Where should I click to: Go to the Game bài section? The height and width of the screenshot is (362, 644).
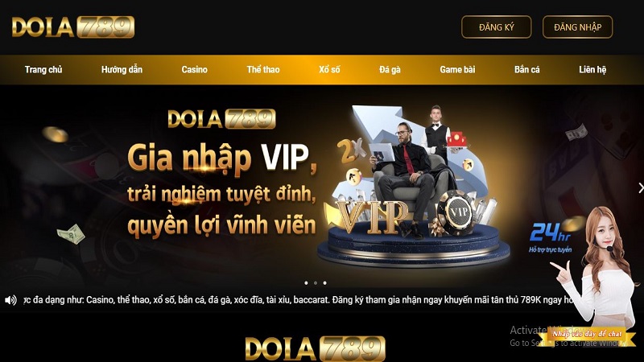point(457,69)
